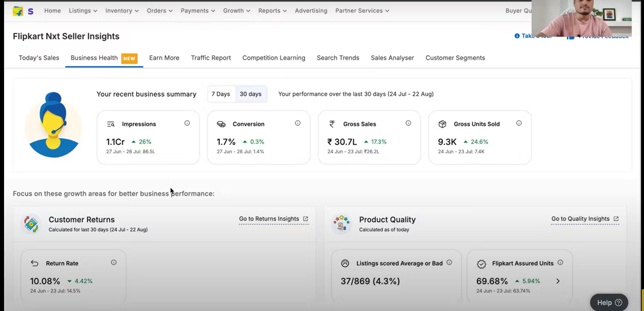Expand the Reports dropdown menu
The height and width of the screenshot is (311, 644).
click(272, 11)
